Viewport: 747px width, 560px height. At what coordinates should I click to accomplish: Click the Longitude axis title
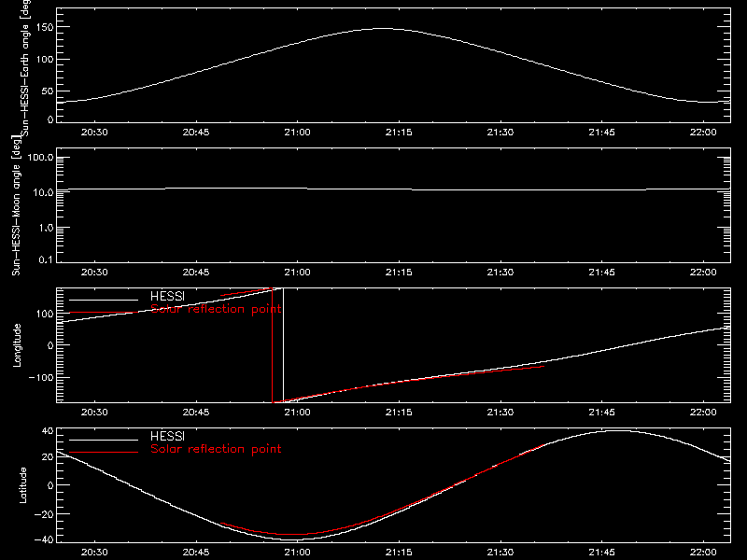coord(17,345)
